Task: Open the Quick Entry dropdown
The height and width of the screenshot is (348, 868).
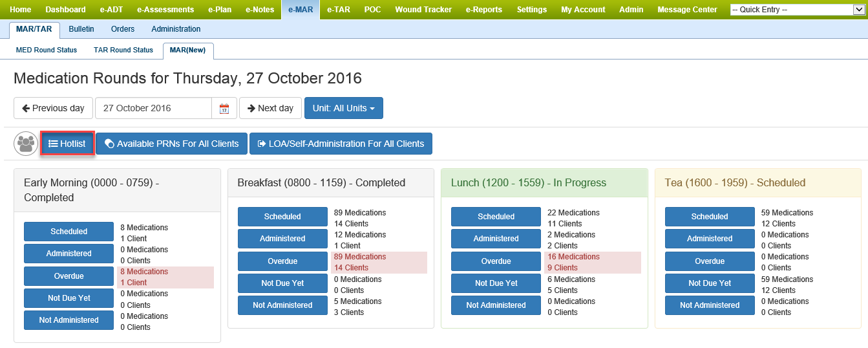Action: (796, 10)
